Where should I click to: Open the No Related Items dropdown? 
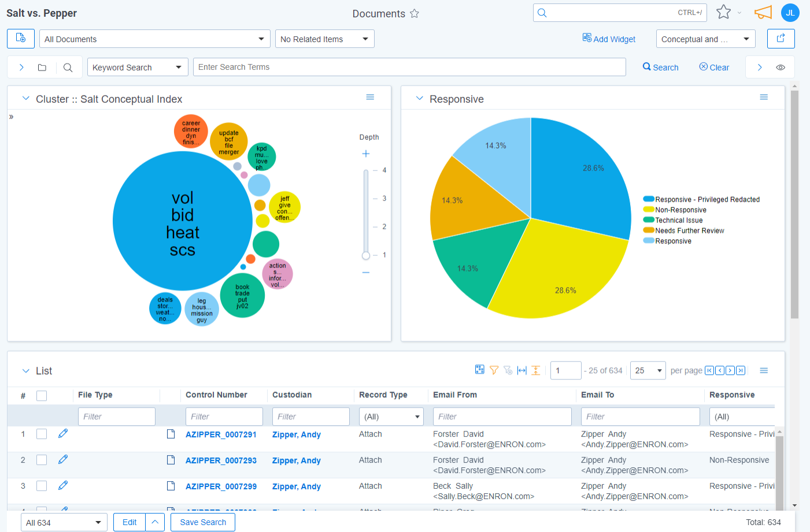[324, 39]
